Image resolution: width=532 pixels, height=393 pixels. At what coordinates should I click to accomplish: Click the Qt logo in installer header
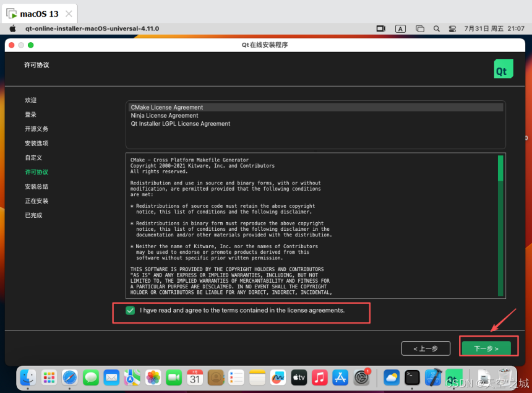(x=503, y=69)
